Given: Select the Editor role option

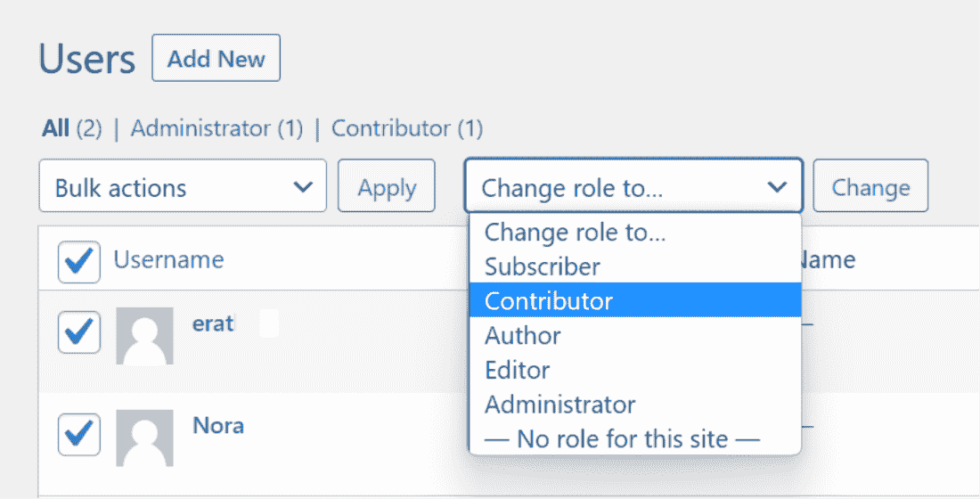Looking at the screenshot, I should point(518,370).
